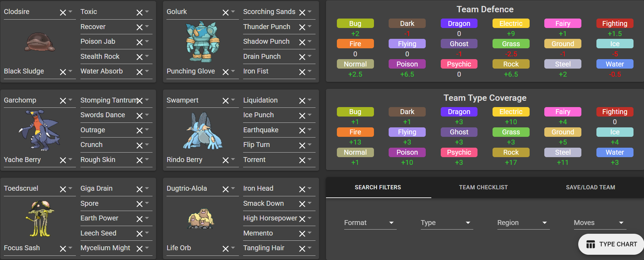Switch to the Save/Load Team tab

coord(590,188)
